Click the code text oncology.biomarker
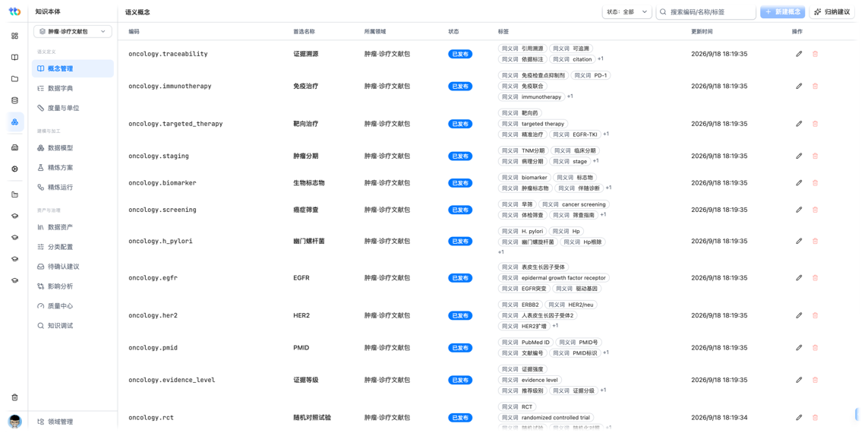The height and width of the screenshot is (433, 868). coord(163,183)
